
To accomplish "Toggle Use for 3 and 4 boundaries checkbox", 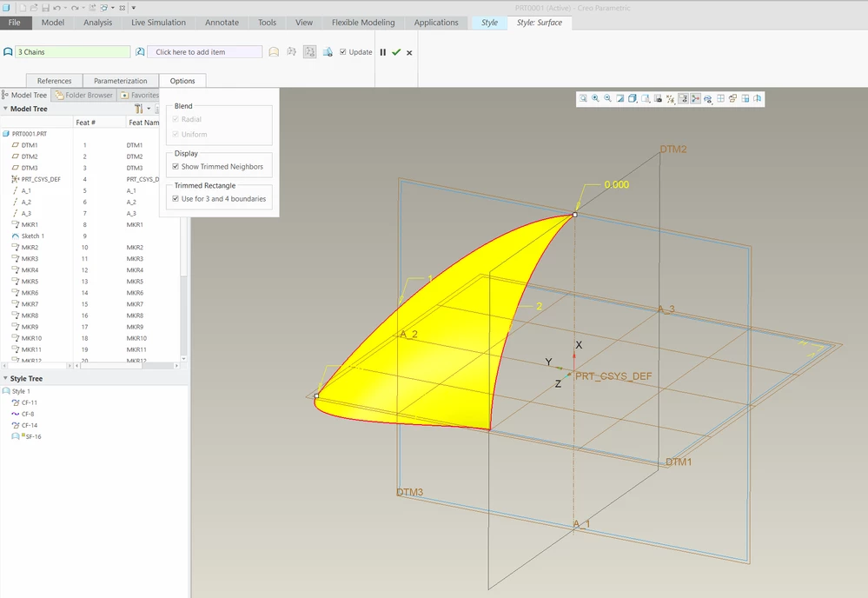I will coord(176,198).
